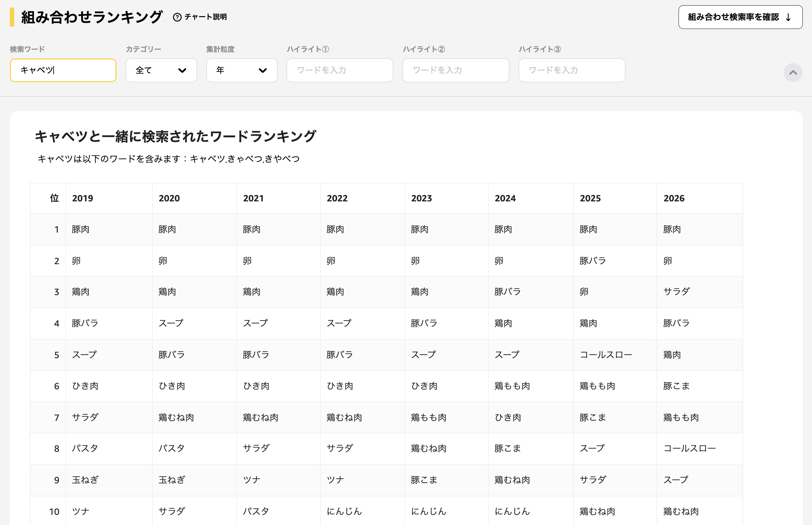
Task: Click サラダ in the 2026 rank 3 cell
Action: pos(677,292)
